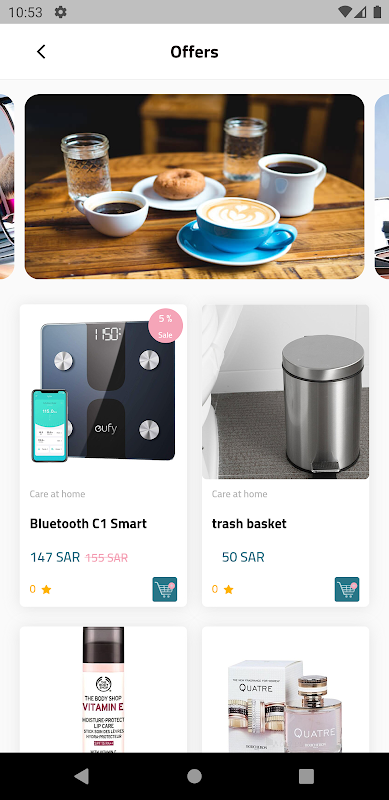The width and height of the screenshot is (389, 800).
Task: Open Quatre perfume product
Action: [285, 689]
